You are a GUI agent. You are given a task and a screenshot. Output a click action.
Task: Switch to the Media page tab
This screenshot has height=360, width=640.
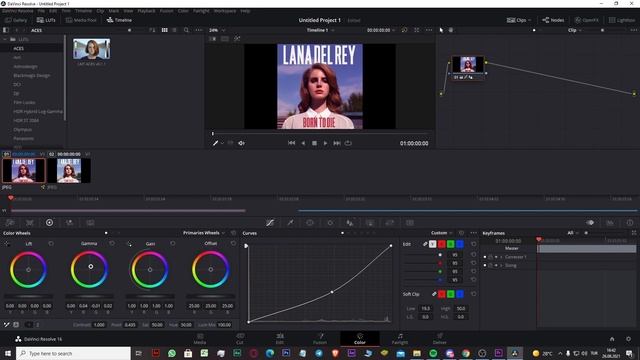click(200, 339)
